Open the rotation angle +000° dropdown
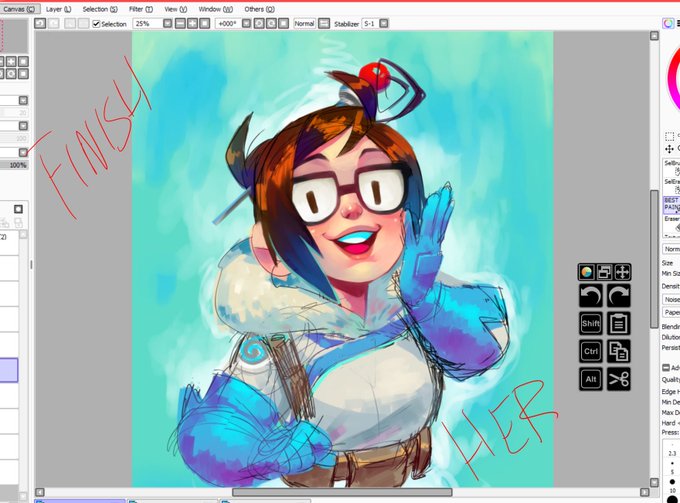This screenshot has height=503, width=680. (x=246, y=23)
